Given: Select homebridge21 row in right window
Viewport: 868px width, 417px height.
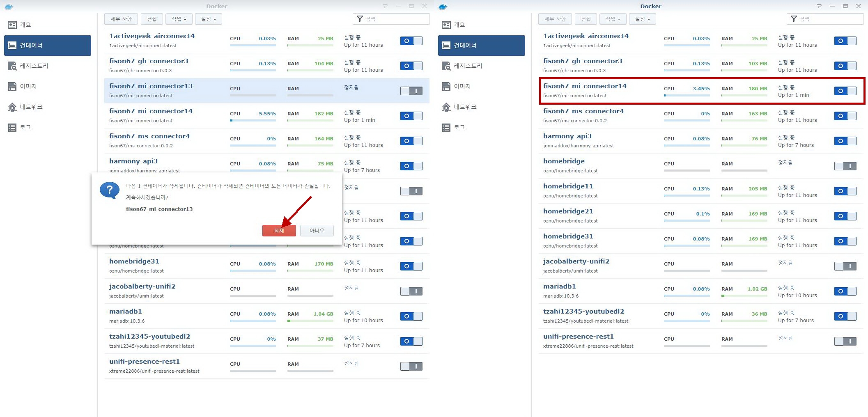Looking at the screenshot, I should click(701, 216).
